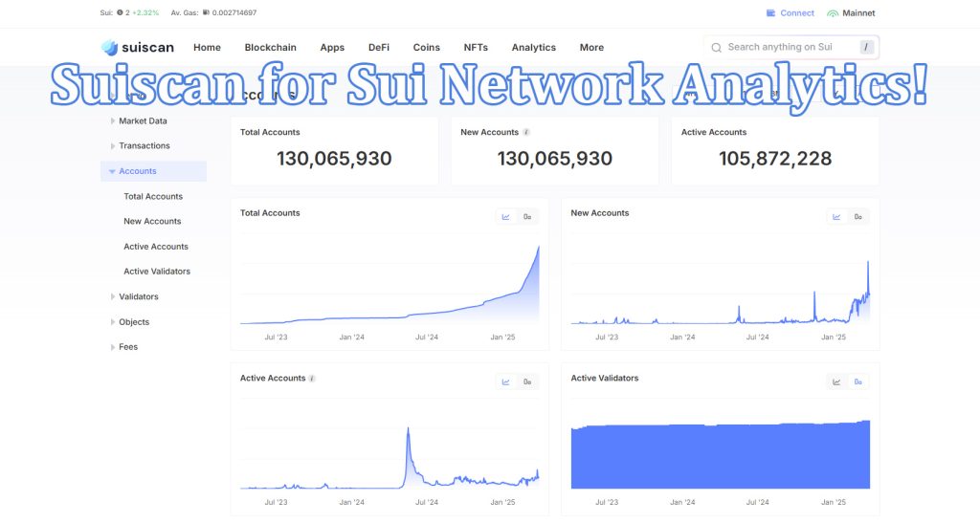Screen dimensions: 980x523
Task: Select New Accounts in sidebar
Action: pyautogui.click(x=152, y=222)
